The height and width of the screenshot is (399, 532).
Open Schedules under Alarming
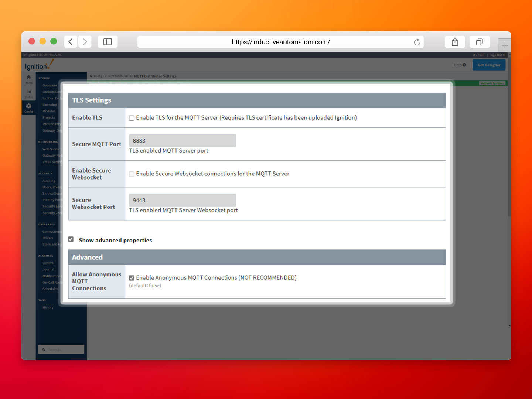click(50, 289)
